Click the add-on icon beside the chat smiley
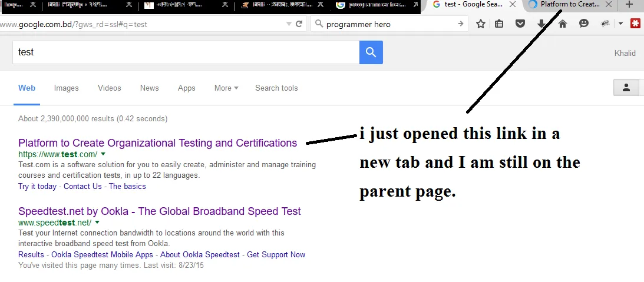Image resolution: width=644 pixels, height=282 pixels. (605, 24)
